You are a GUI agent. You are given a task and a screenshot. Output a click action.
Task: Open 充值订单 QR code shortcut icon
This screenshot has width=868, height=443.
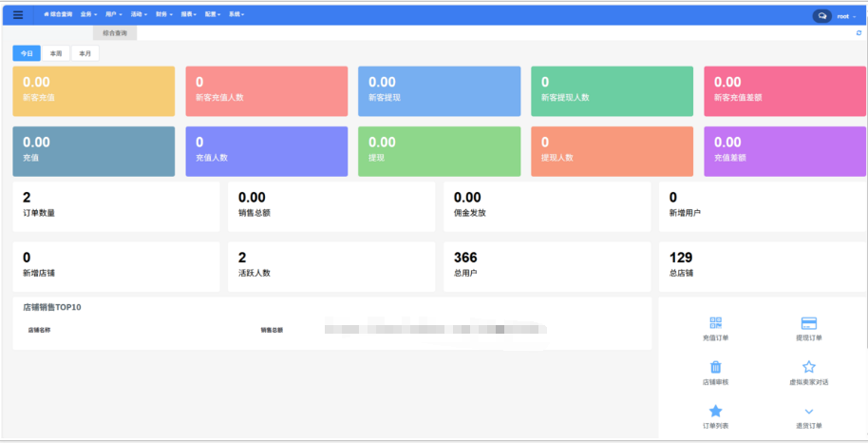pyautogui.click(x=716, y=323)
